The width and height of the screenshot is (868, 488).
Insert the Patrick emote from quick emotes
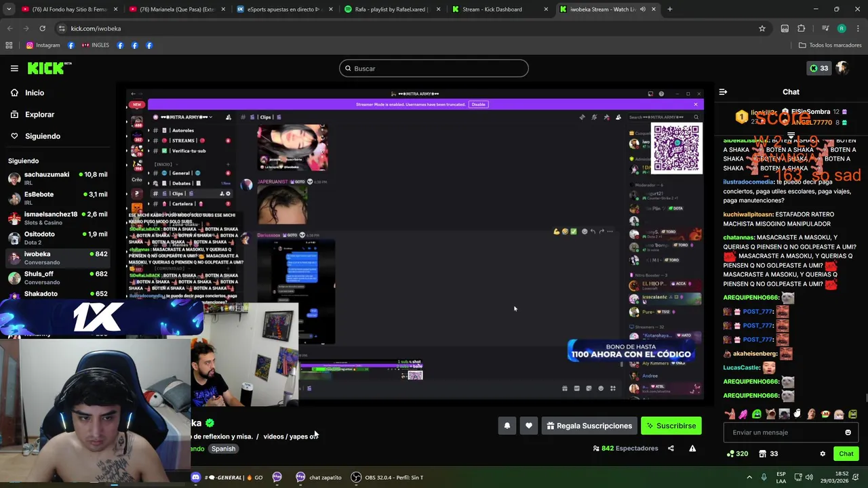click(730, 414)
